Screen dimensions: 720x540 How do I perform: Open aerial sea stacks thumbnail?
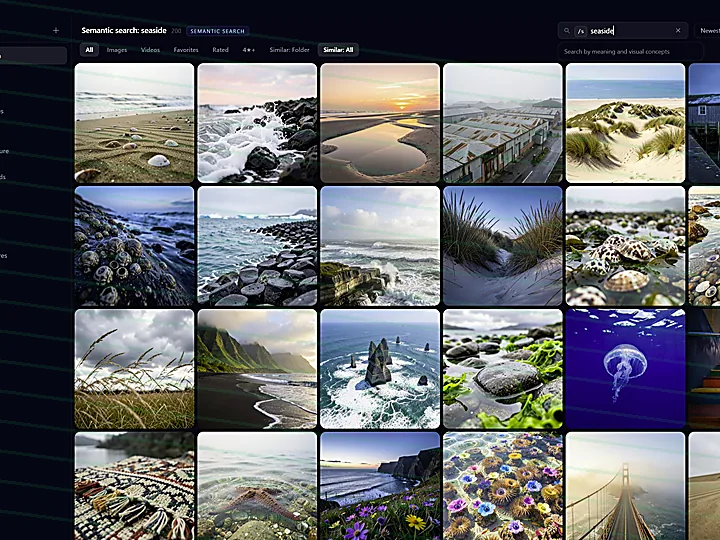point(380,369)
